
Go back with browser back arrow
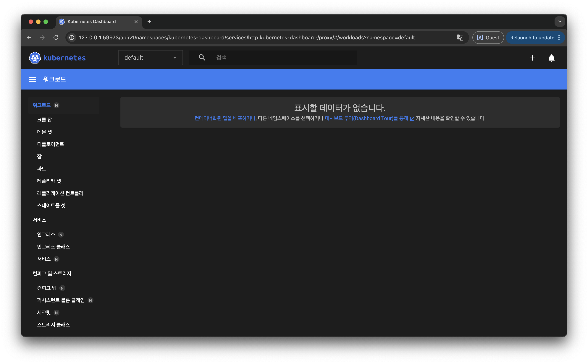click(x=29, y=38)
